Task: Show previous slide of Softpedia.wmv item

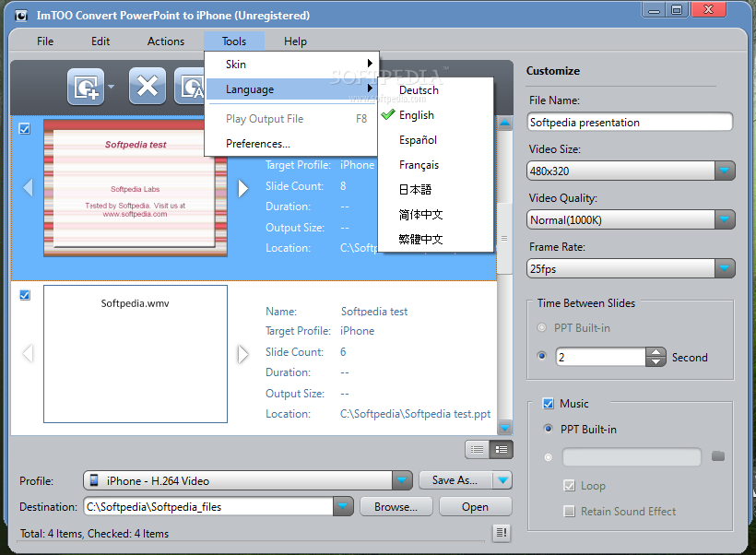Action: pyautogui.click(x=28, y=353)
